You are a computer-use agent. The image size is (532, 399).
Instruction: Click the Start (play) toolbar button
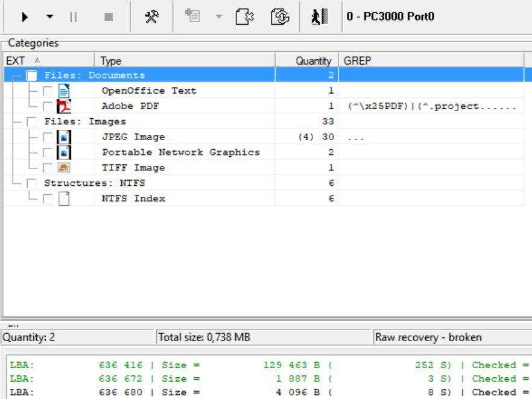pos(25,17)
